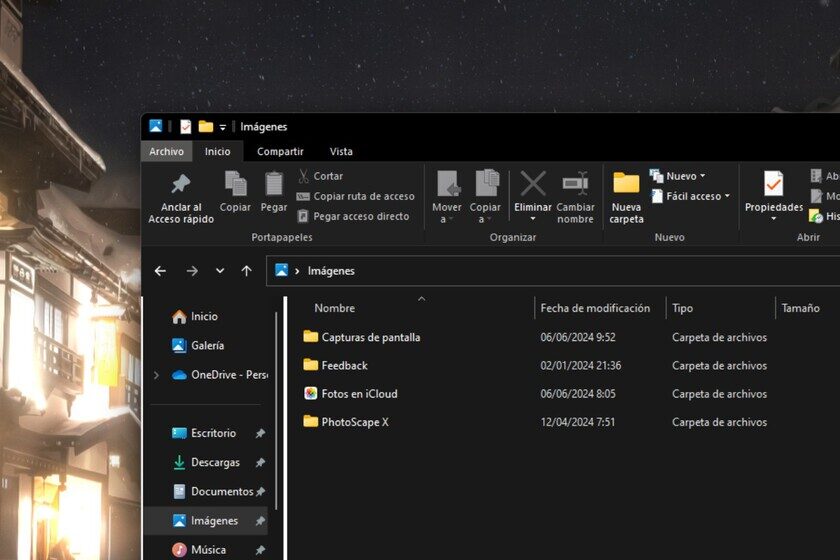
Task: Sort by the Tamaño column header
Action: [x=800, y=308]
